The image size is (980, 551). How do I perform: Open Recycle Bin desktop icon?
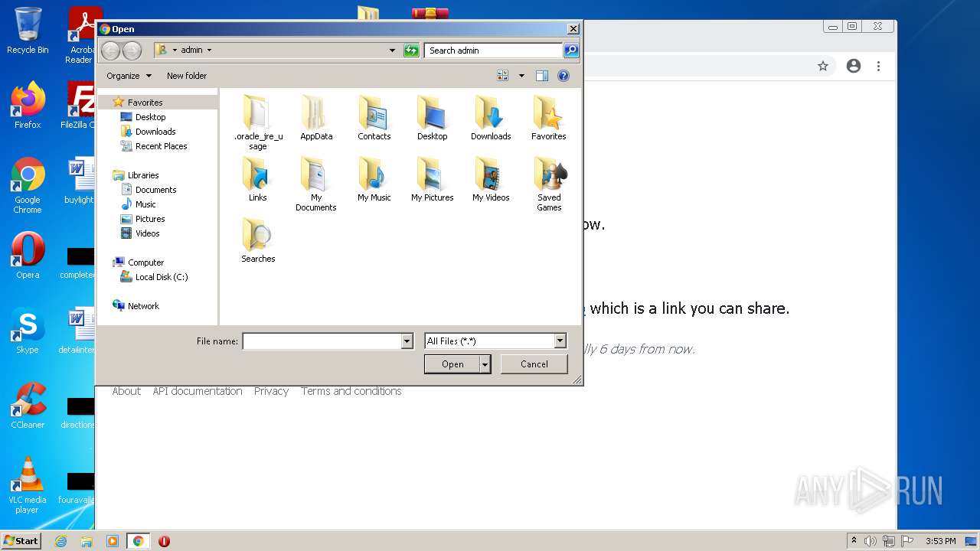pyautogui.click(x=28, y=31)
